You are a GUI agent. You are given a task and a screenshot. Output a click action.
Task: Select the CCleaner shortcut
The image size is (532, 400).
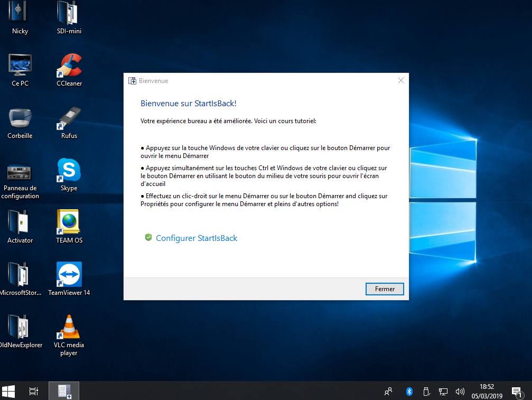tap(69, 70)
